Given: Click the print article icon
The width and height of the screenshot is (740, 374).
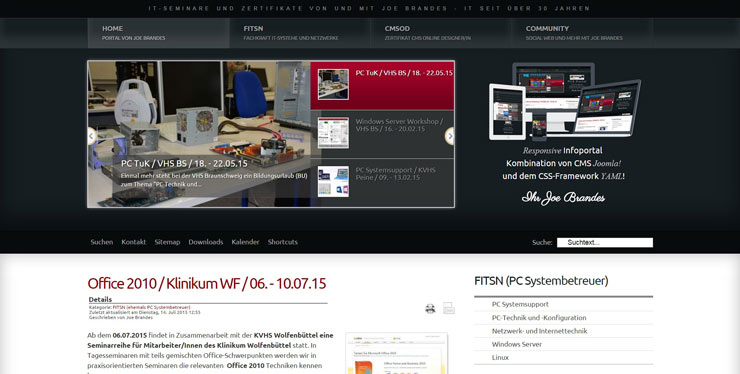Looking at the screenshot, I should tap(430, 309).
